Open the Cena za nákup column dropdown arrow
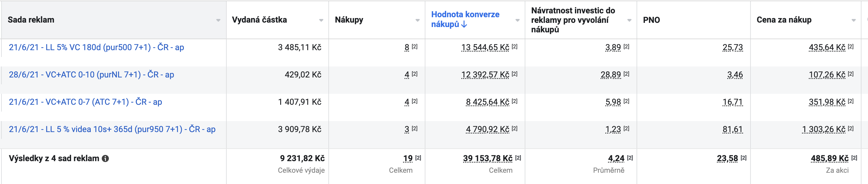Screen dimensions: 868x184 (853, 20)
